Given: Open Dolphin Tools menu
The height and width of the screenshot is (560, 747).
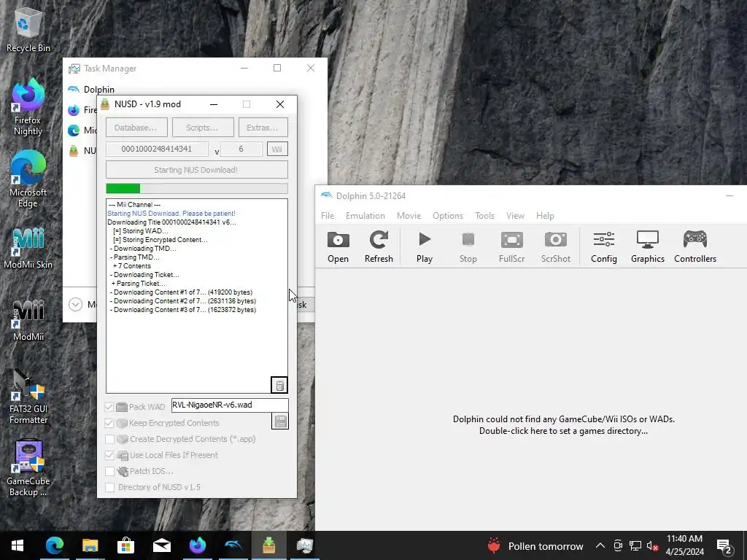Looking at the screenshot, I should coord(484,216).
